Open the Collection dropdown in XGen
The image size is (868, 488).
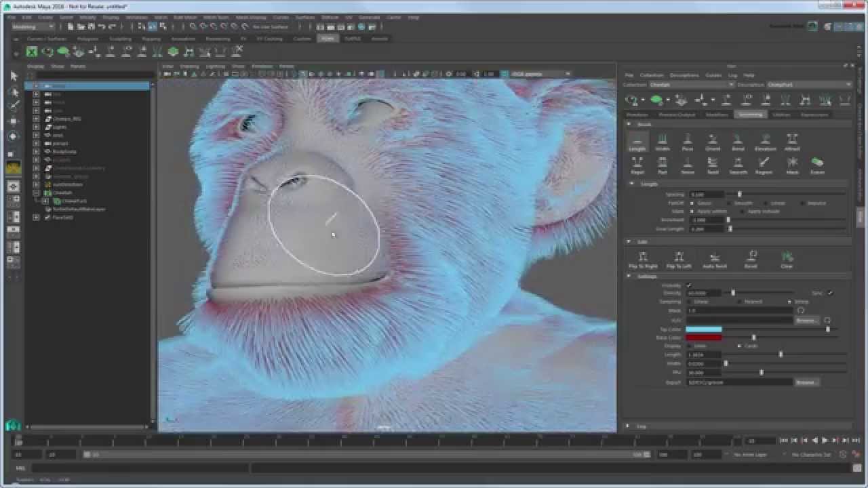click(692, 85)
